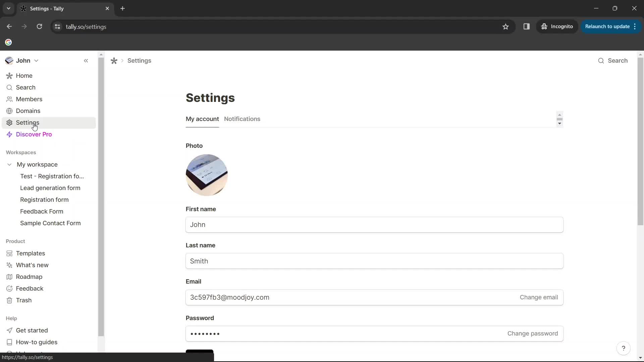Screen dimensions: 644x362
Task: Open Domains configuration
Action: 28,111
